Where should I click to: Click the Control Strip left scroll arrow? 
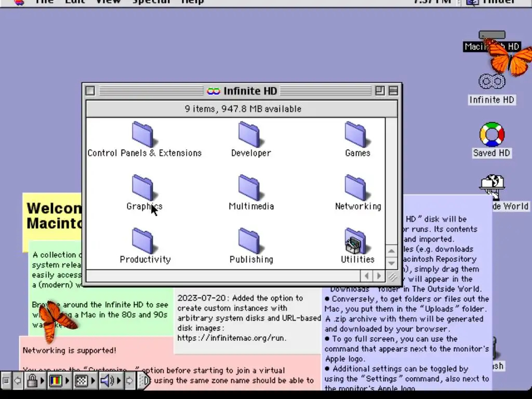(18, 381)
